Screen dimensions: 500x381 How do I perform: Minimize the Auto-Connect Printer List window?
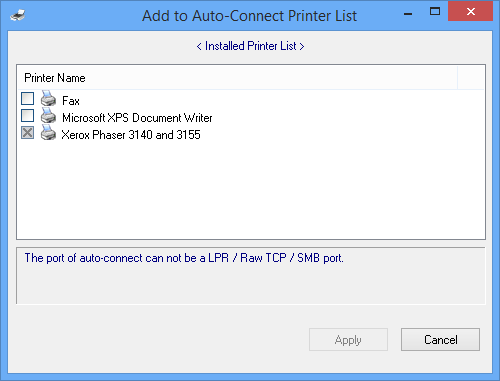(x=408, y=14)
